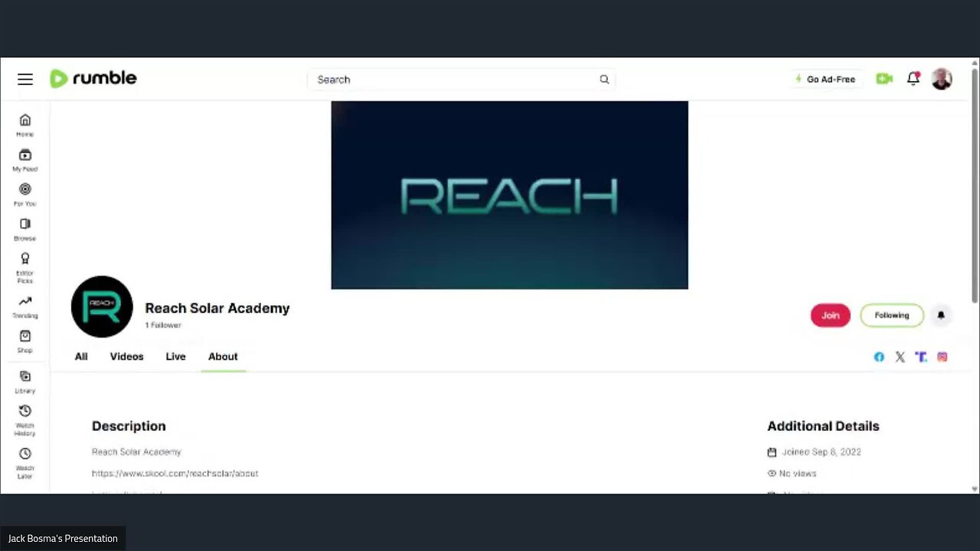This screenshot has width=980, height=551.
Task: Open notifications bell in header
Action: coord(913,79)
